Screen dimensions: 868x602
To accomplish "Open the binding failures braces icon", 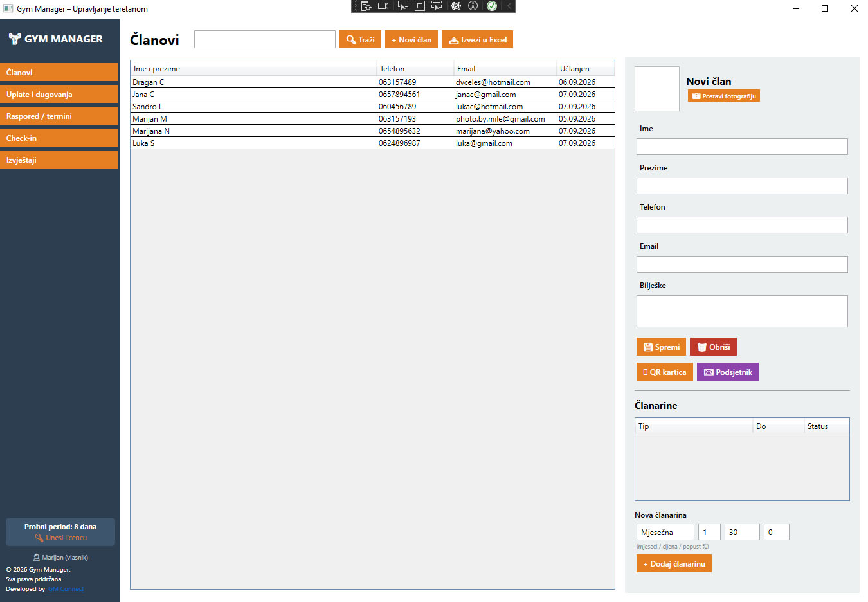I will point(456,6).
